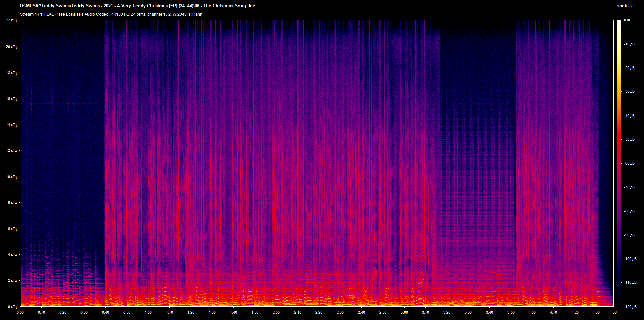
Task: Click the '-30 дБ' level label
Action: [629, 92]
